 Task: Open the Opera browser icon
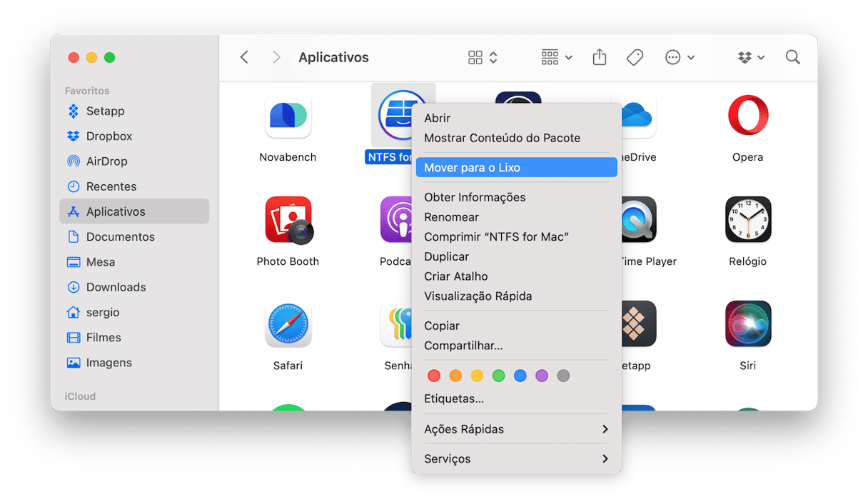pos(747,116)
